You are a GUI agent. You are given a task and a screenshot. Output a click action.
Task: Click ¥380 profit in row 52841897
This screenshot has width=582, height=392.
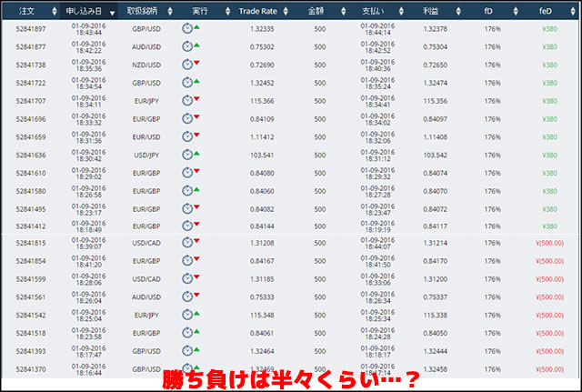pos(549,29)
